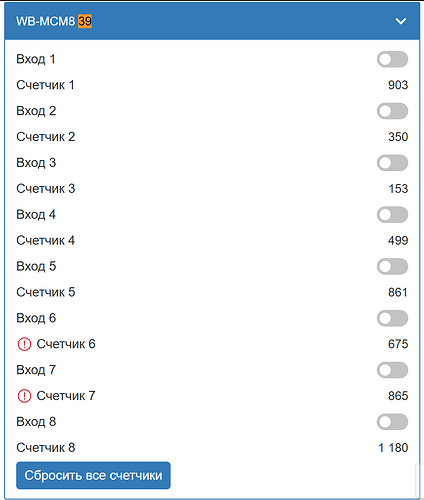Click the Счетчик 6 label

click(x=66, y=344)
